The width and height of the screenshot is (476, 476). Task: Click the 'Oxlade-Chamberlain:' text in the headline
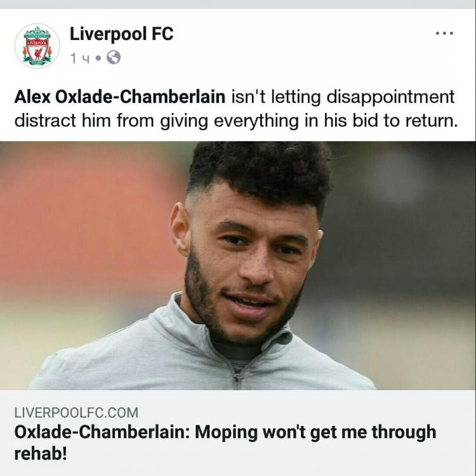point(102,433)
